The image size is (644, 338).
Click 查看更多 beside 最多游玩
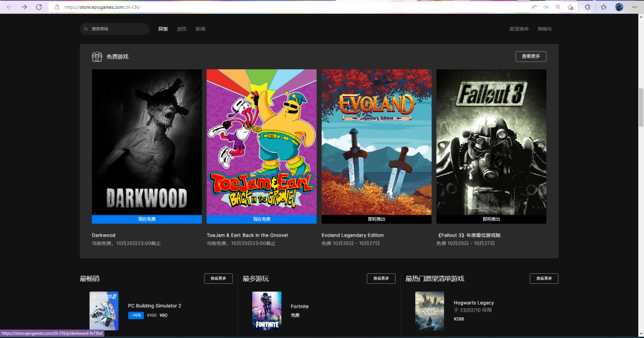(381, 278)
